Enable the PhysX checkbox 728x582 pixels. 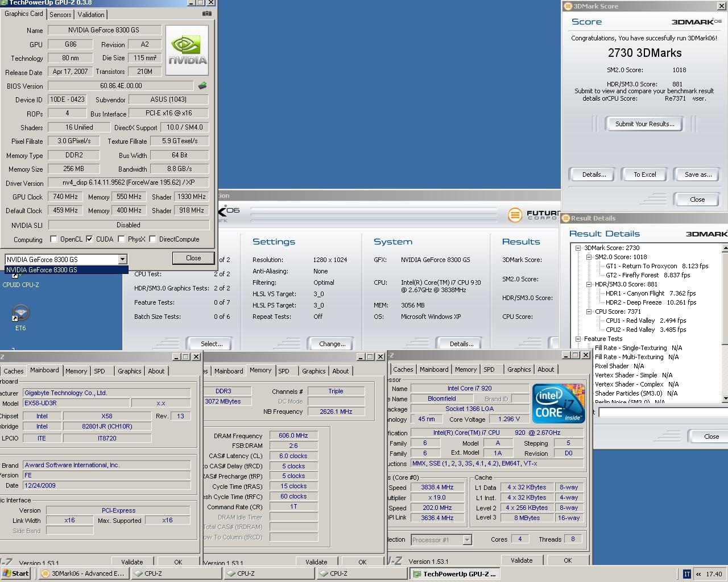coord(121,239)
